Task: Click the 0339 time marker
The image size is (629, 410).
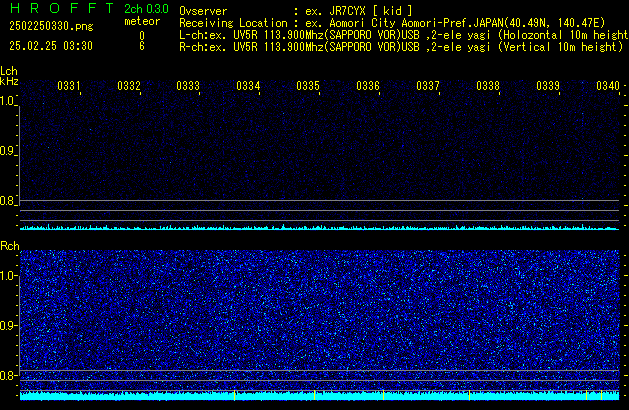Action: [548, 86]
